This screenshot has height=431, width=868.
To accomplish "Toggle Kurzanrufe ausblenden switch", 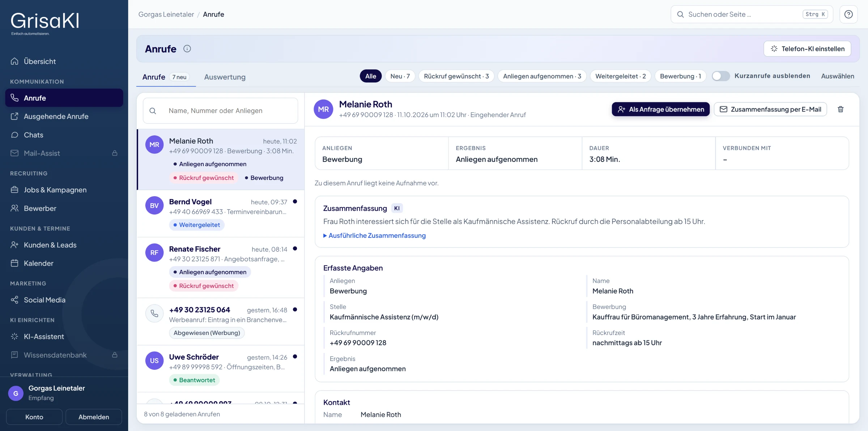I will point(720,76).
